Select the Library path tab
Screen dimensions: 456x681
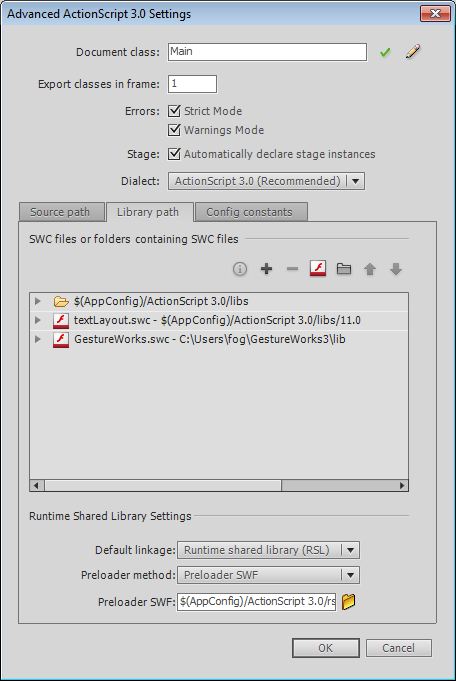coord(149,212)
